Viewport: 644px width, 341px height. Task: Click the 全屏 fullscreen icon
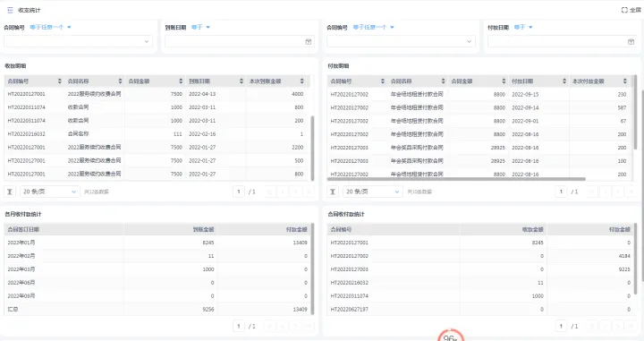[624, 10]
